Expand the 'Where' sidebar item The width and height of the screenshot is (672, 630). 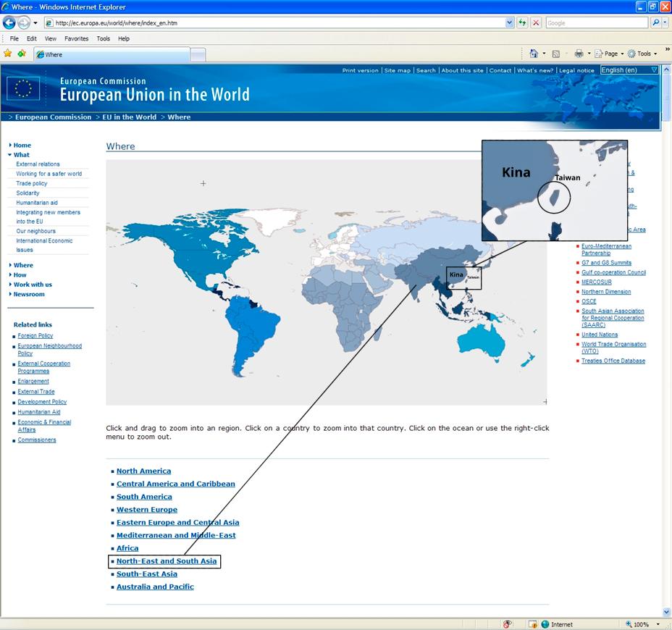point(10,265)
